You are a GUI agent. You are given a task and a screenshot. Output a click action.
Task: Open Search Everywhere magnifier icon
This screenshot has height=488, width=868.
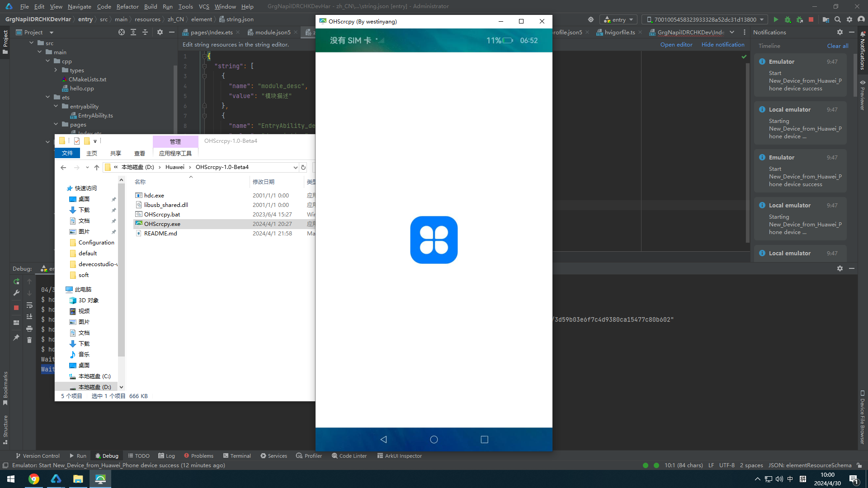(x=838, y=19)
